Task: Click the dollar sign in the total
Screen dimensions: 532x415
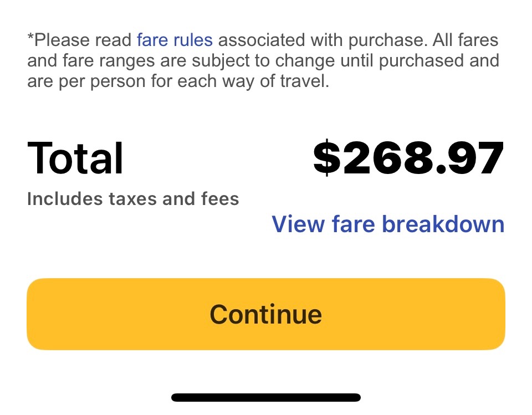Action: (326, 158)
